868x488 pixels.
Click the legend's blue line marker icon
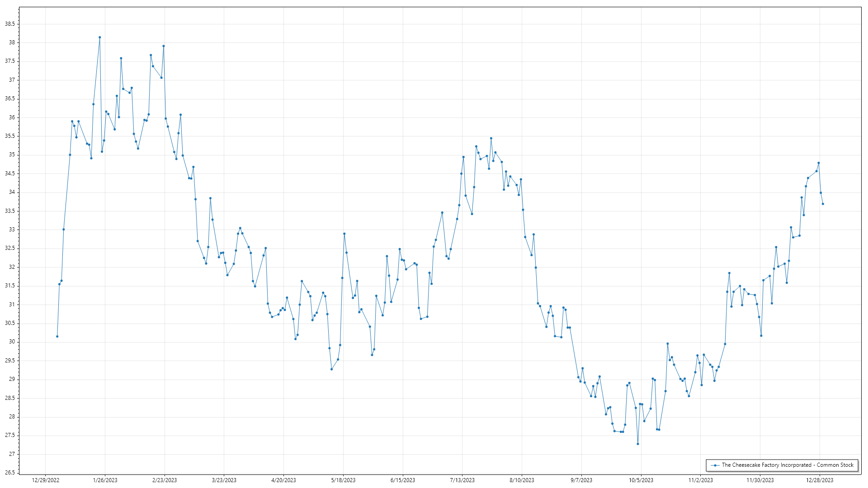coord(715,465)
